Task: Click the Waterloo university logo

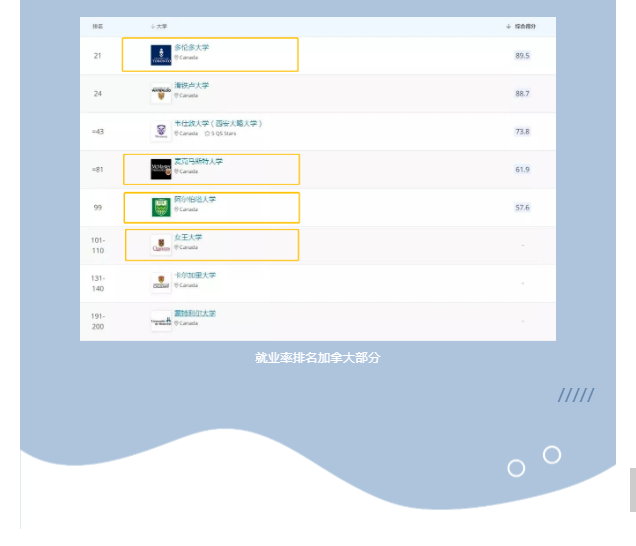Action: point(161,93)
